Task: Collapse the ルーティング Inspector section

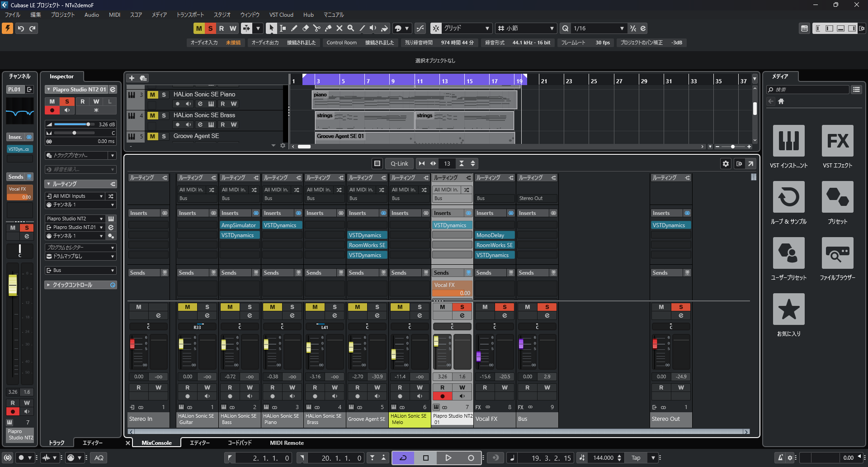Action: 80,184
